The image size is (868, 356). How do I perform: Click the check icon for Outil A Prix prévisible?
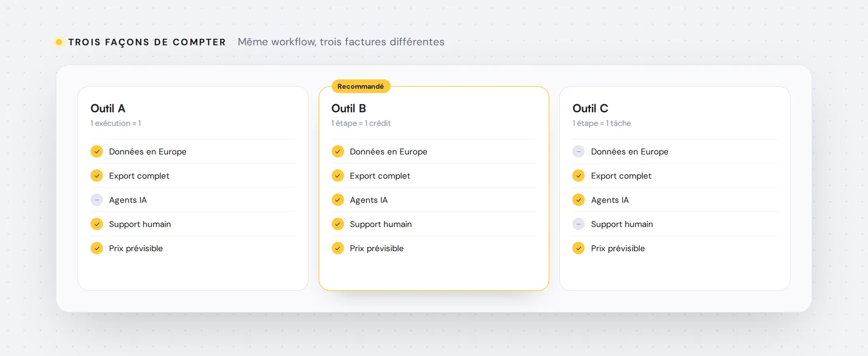click(97, 248)
